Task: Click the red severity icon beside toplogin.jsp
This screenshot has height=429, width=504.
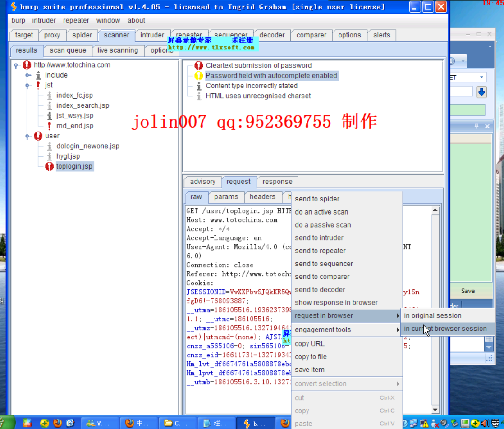Action: pos(49,166)
